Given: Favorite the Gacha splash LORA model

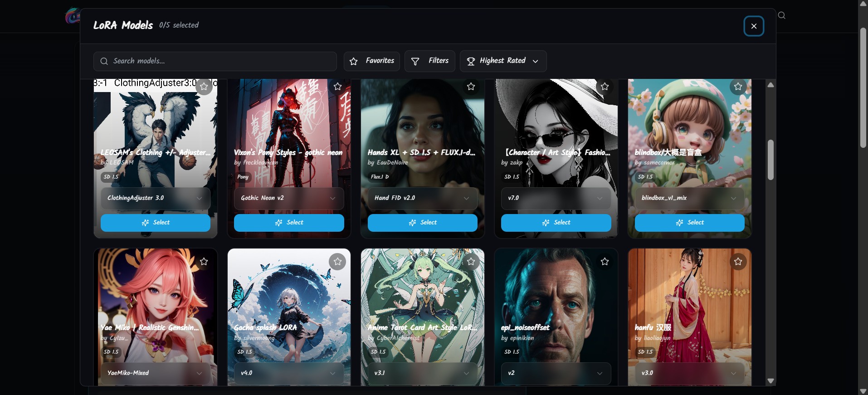Looking at the screenshot, I should click(x=337, y=262).
